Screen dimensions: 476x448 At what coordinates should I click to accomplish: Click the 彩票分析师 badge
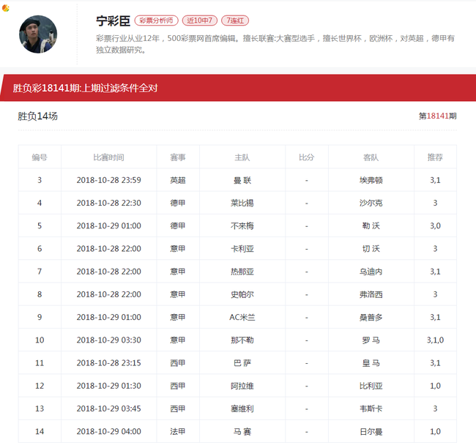(x=156, y=20)
